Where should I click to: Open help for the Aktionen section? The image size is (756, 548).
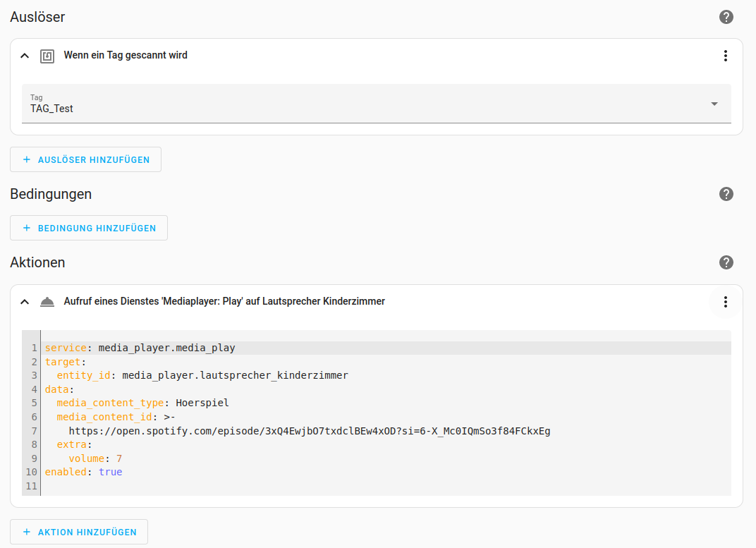[726, 262]
